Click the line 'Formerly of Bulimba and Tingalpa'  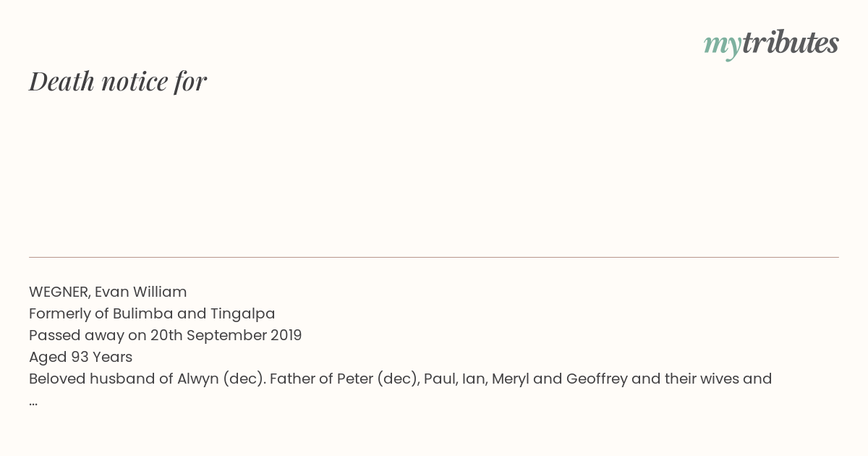tap(152, 313)
